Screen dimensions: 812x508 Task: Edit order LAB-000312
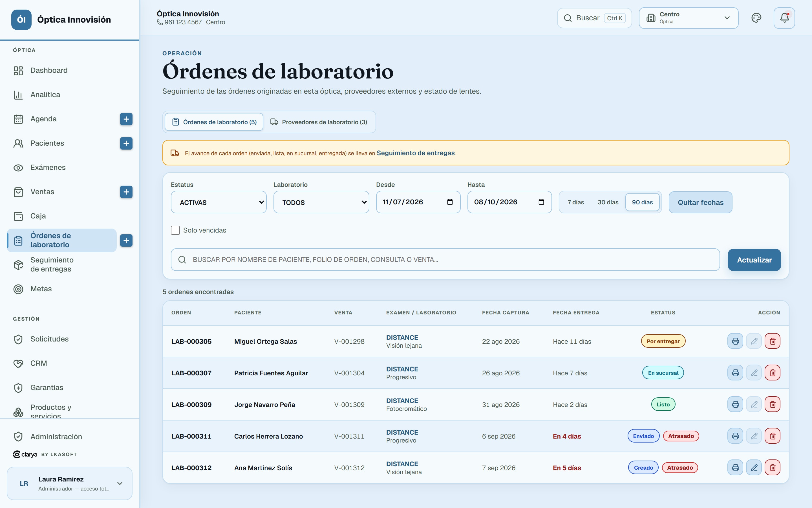click(754, 467)
